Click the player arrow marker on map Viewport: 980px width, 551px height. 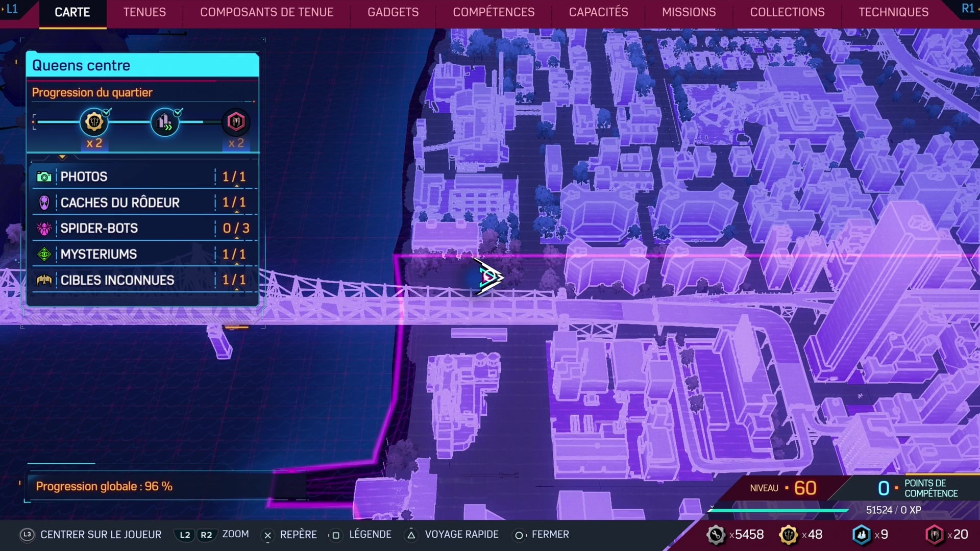pyautogui.click(x=488, y=277)
